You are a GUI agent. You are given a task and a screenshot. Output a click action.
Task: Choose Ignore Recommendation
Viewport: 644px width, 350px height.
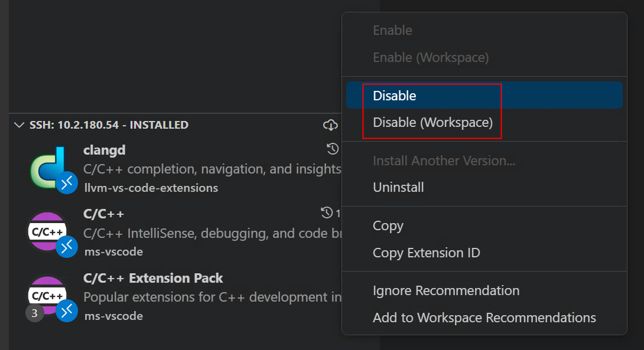pyautogui.click(x=446, y=291)
